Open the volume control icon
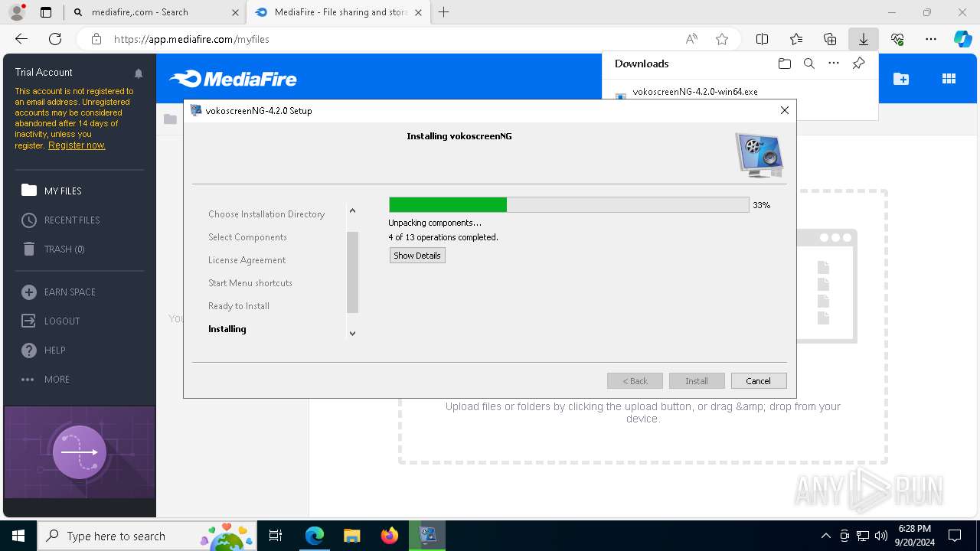This screenshot has height=551, width=980. point(880,536)
